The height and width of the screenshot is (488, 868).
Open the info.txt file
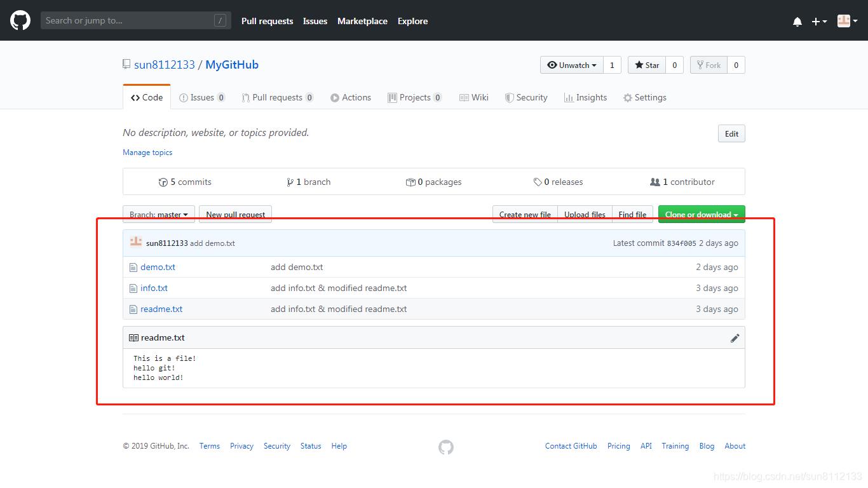point(154,288)
